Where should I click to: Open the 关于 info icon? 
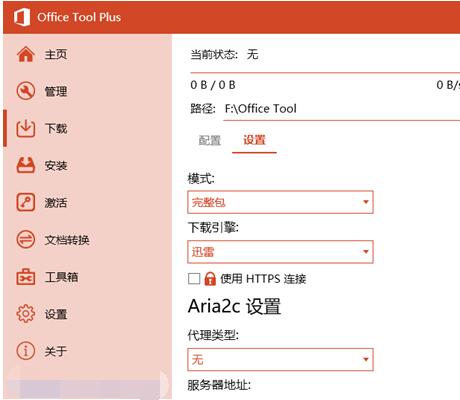[x=26, y=351]
